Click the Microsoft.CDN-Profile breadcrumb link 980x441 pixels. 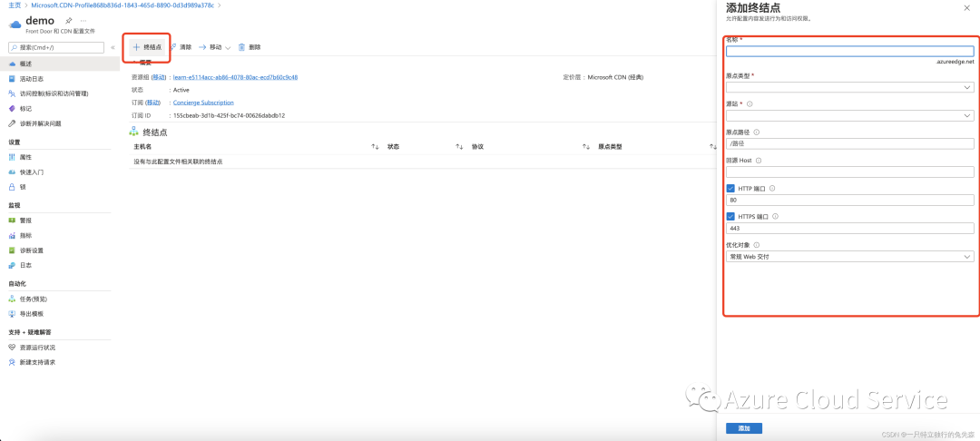click(122, 5)
